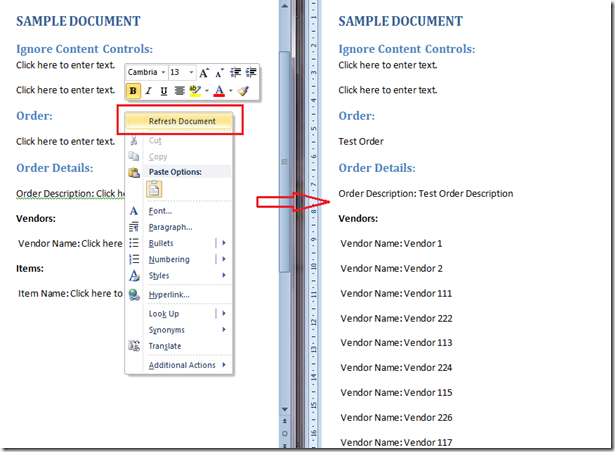
Task: Click the Paragraph... menu entry
Action: [170, 227]
